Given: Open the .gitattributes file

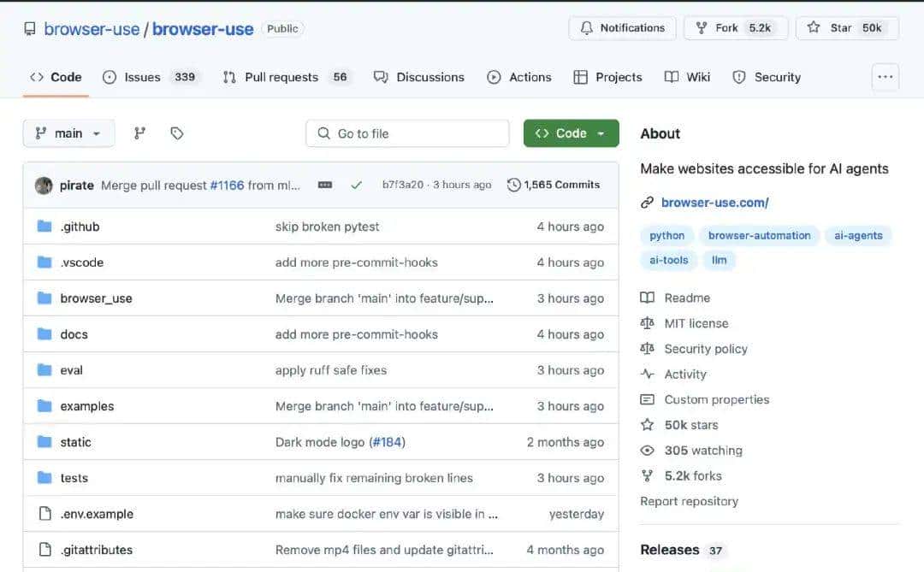Looking at the screenshot, I should (x=96, y=550).
